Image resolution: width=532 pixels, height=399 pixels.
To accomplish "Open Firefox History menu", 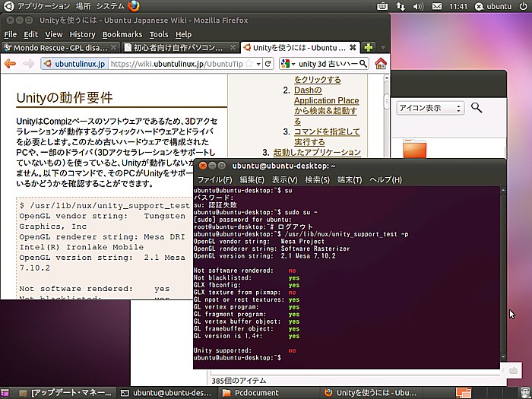I will pyautogui.click(x=82, y=34).
